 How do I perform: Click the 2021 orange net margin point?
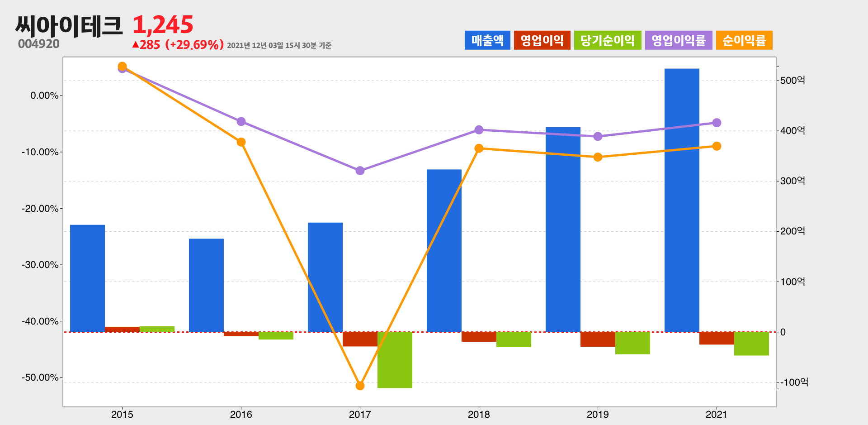tap(717, 146)
